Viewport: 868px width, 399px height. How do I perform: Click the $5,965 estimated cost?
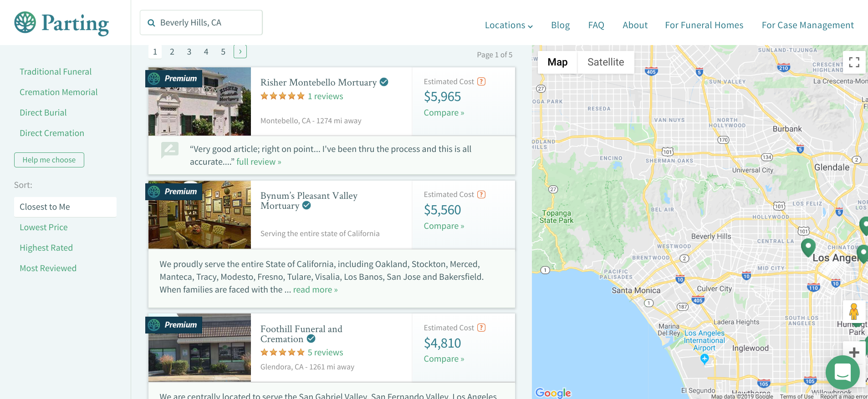pyautogui.click(x=442, y=96)
